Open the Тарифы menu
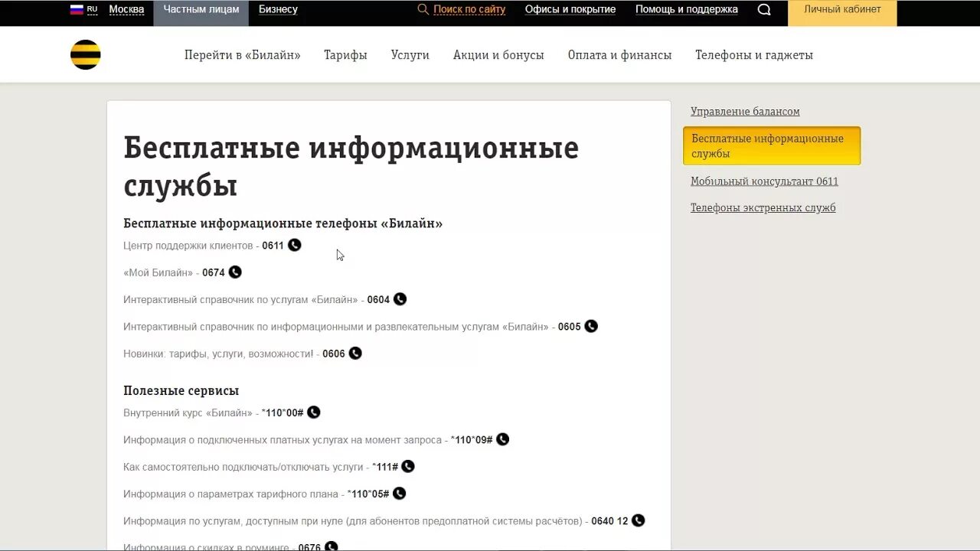Screen dimensions: 980x551 coord(345,55)
